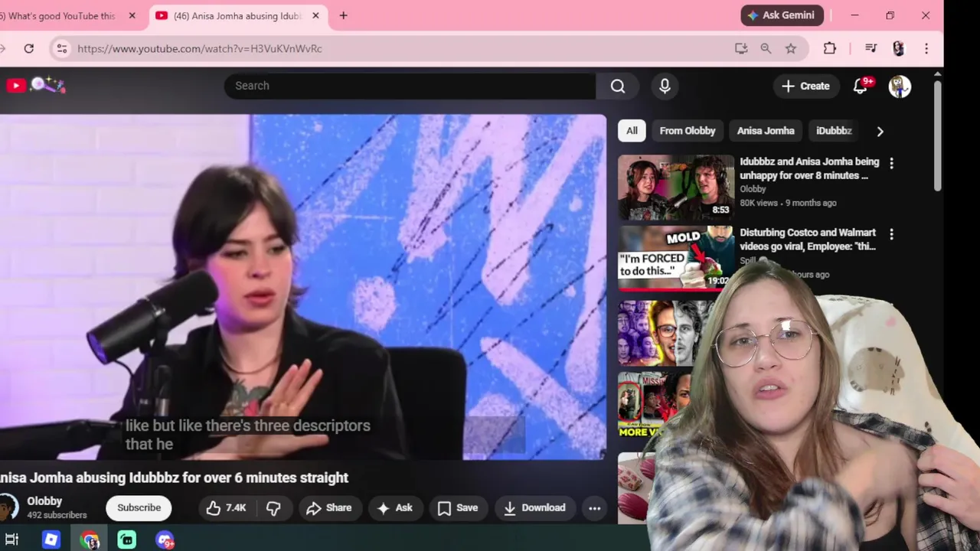Open the Chrome three-dot menu
This screenshot has height=551, width=980.
pyautogui.click(x=926, y=48)
